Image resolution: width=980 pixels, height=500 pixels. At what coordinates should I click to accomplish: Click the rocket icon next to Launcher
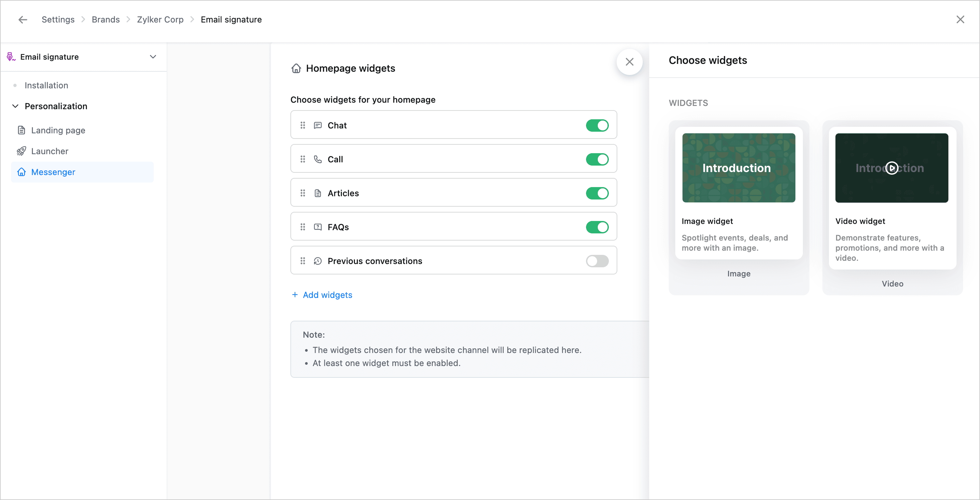(x=21, y=151)
